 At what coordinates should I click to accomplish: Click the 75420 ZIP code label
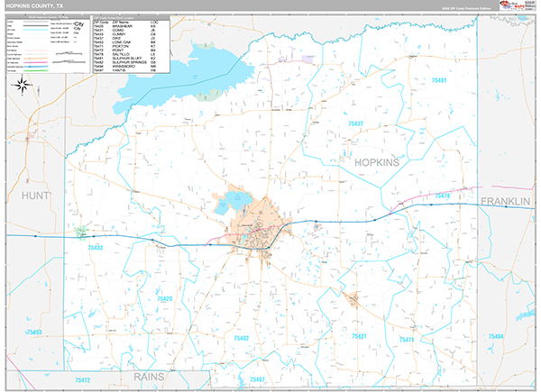161,298
